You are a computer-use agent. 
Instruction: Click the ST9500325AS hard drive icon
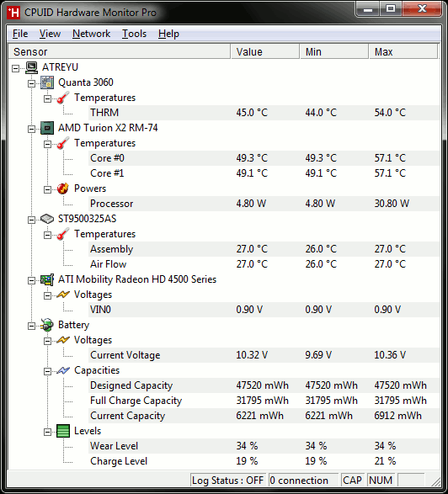47,219
